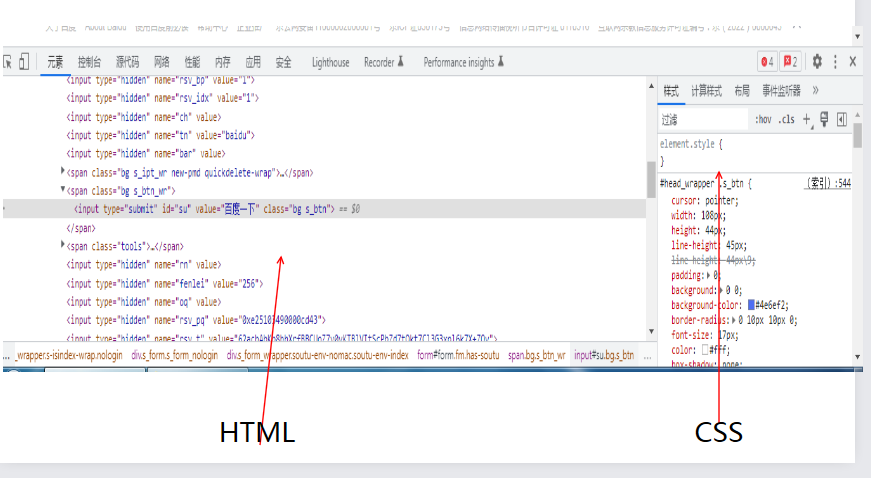Select the 事件监听器 Event Listeners subtab
Viewport: 871px width, 478px height.
pyautogui.click(x=781, y=91)
